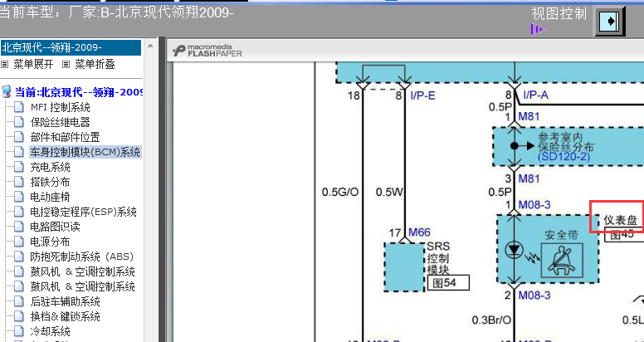Click the page icon beside 后驻车辅助系统

(x=19, y=301)
